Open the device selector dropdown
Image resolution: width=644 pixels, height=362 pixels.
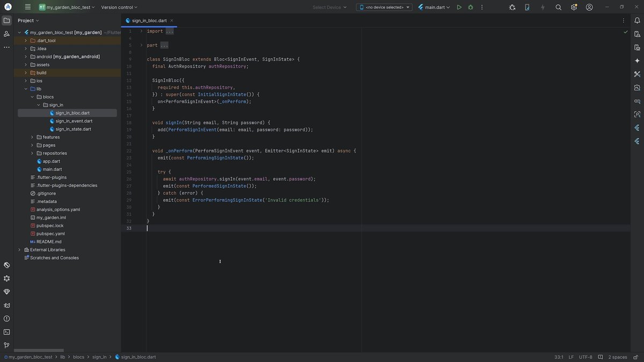[x=384, y=8]
